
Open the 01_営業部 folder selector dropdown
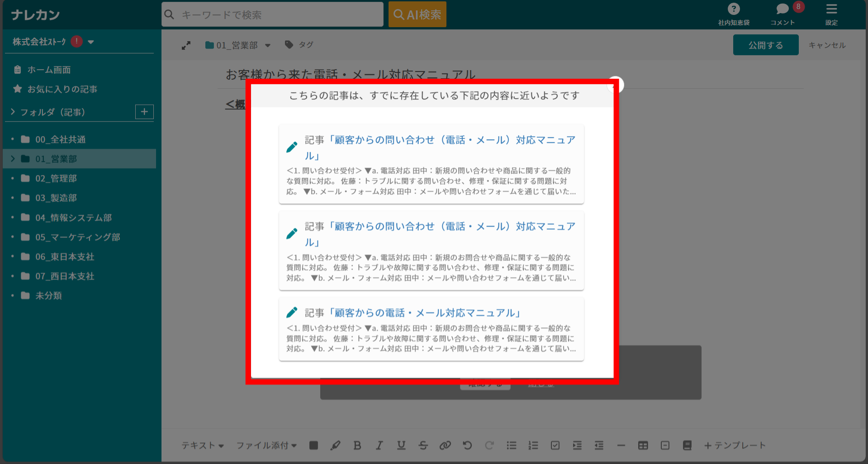tap(268, 45)
